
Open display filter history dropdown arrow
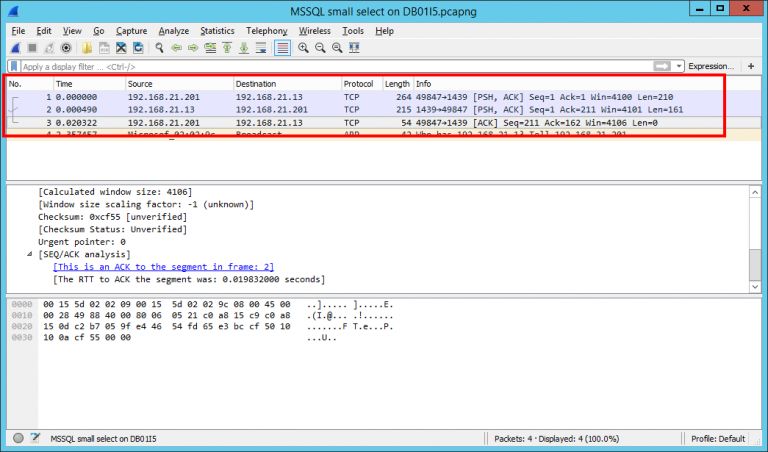pyautogui.click(x=679, y=66)
